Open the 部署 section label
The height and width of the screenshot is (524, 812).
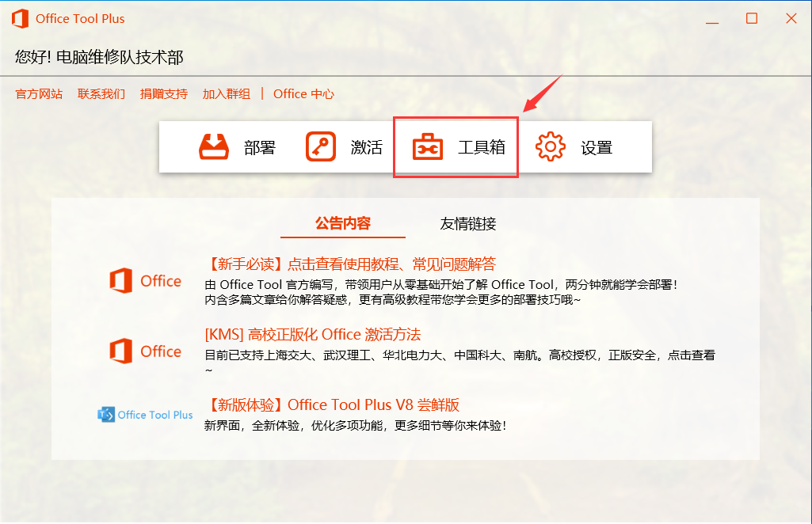[x=260, y=147]
